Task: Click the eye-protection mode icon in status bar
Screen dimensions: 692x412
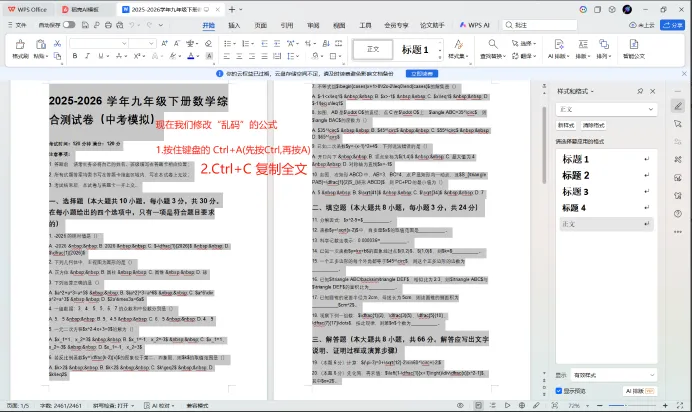Action: point(460,405)
